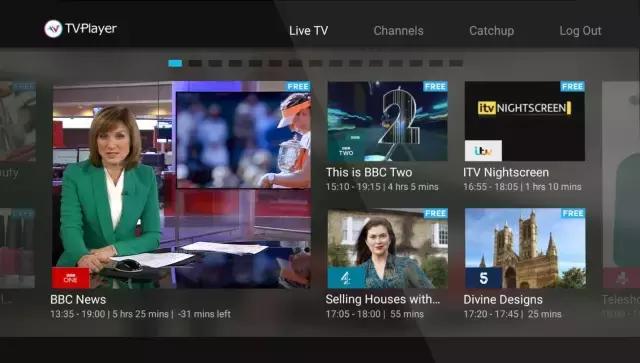Open the ITV Nightscreen thumbnail
640x363 pixels.
pos(525,121)
